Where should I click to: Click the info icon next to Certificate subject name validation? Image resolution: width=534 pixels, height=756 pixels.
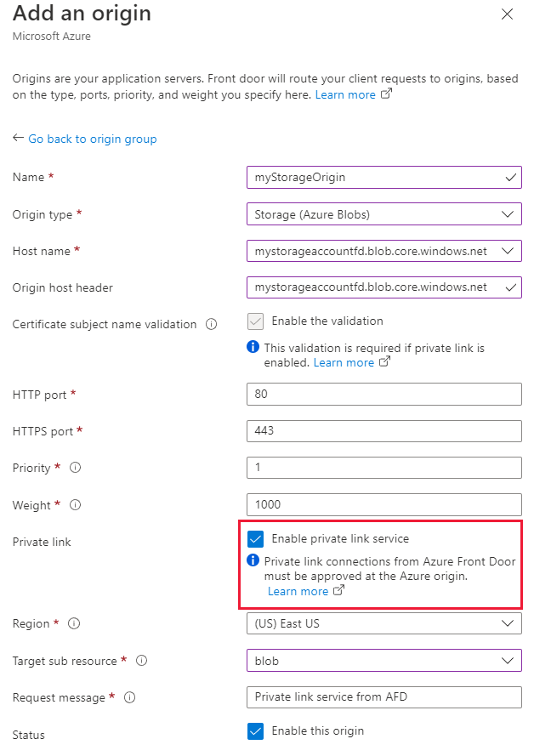(209, 324)
